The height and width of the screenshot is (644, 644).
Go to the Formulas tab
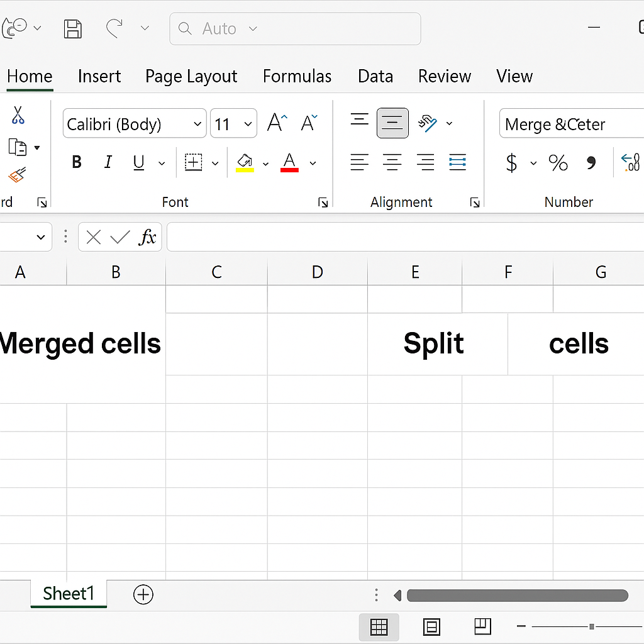pos(297,76)
